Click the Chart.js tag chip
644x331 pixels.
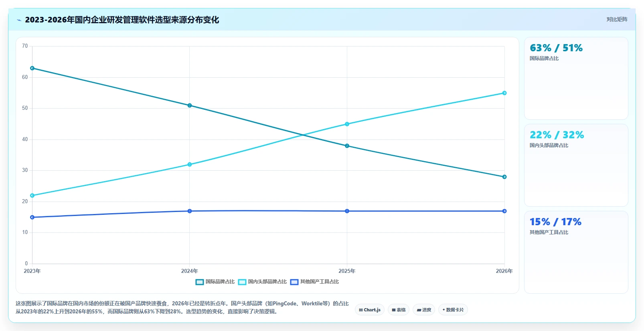pos(370,310)
